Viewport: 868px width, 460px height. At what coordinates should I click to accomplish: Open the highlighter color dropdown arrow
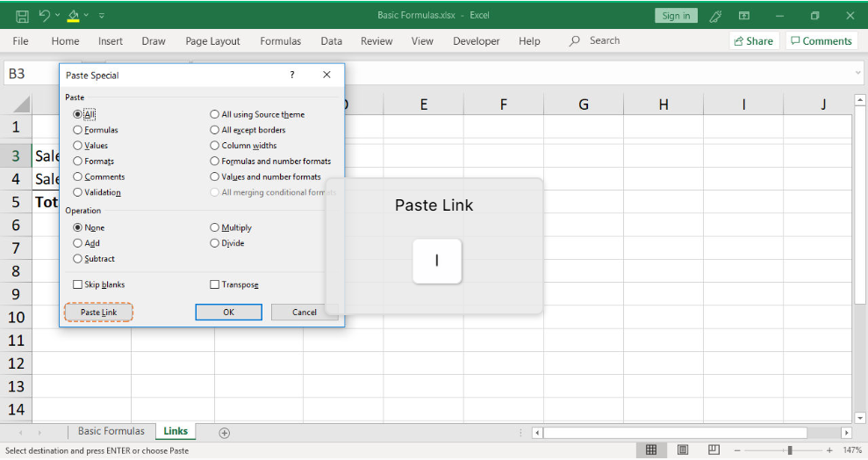(86, 16)
